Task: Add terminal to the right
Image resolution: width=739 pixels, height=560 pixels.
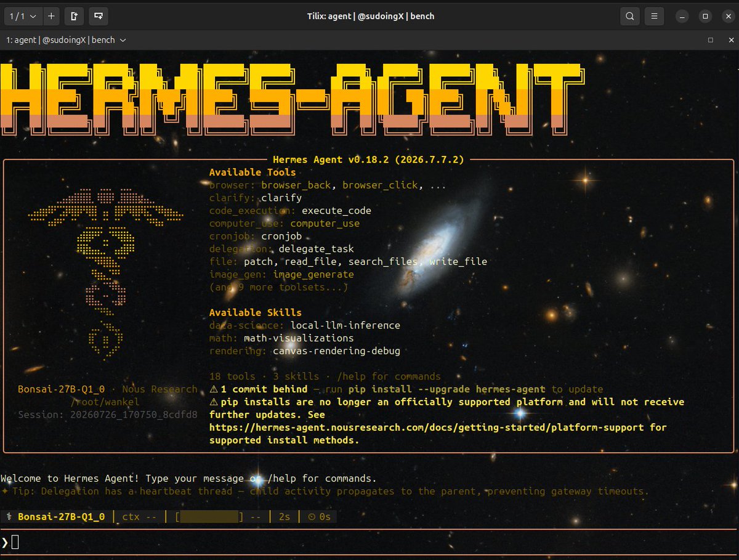Action: 74,16
